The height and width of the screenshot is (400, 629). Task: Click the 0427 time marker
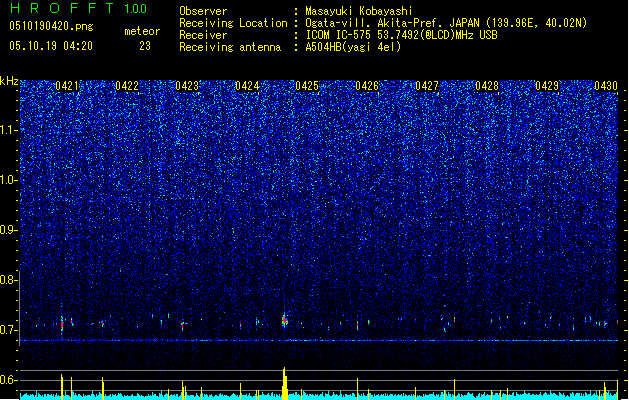(427, 86)
